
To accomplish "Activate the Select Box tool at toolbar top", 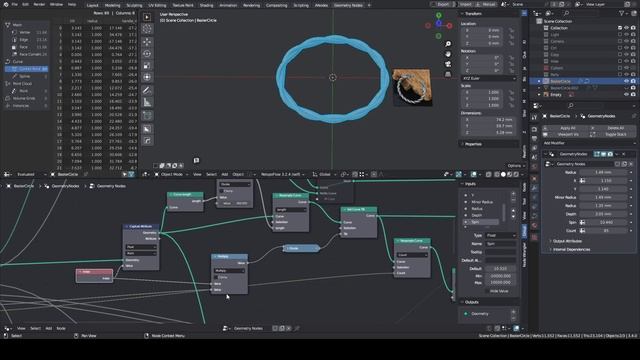I will click(x=147, y=17).
